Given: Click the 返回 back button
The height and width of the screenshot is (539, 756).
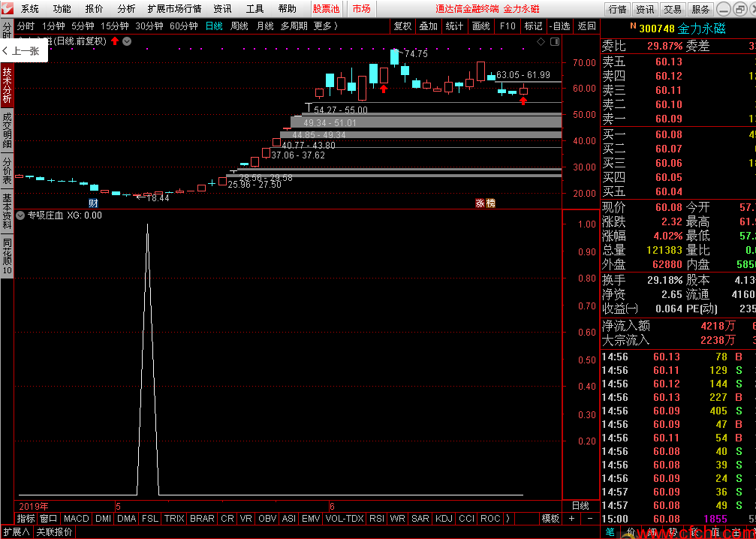Looking at the screenshot, I should pos(586,26).
